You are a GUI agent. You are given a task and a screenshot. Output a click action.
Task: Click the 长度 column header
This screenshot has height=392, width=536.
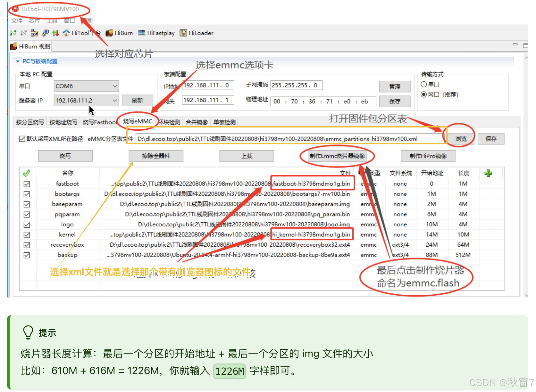coord(464,173)
